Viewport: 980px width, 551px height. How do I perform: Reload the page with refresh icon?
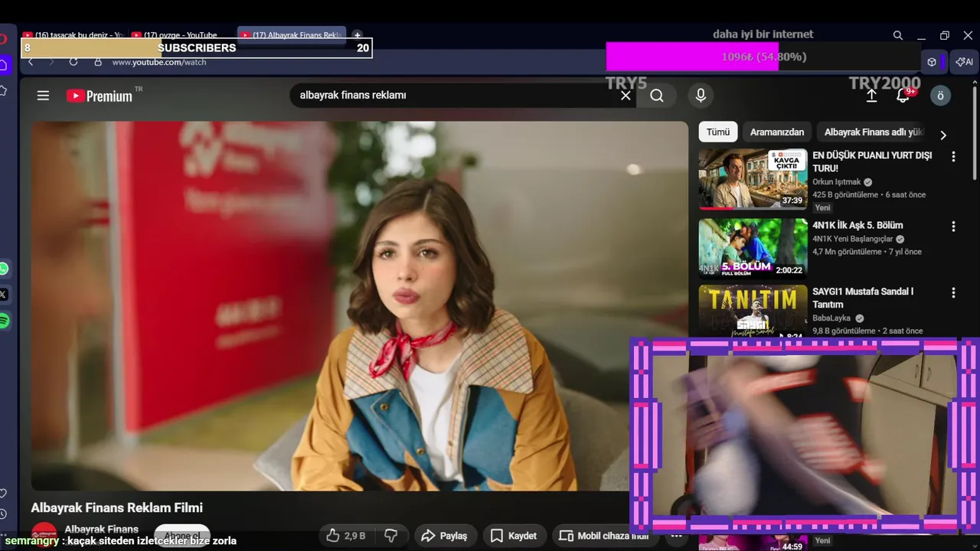[73, 62]
